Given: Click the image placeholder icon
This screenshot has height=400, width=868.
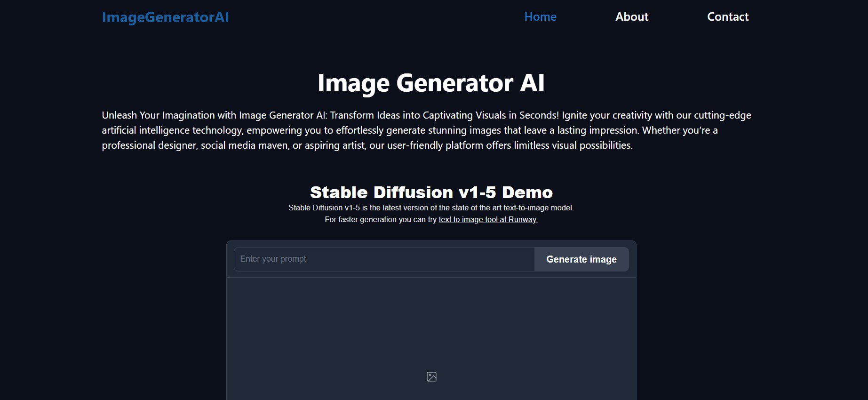Looking at the screenshot, I should [431, 376].
